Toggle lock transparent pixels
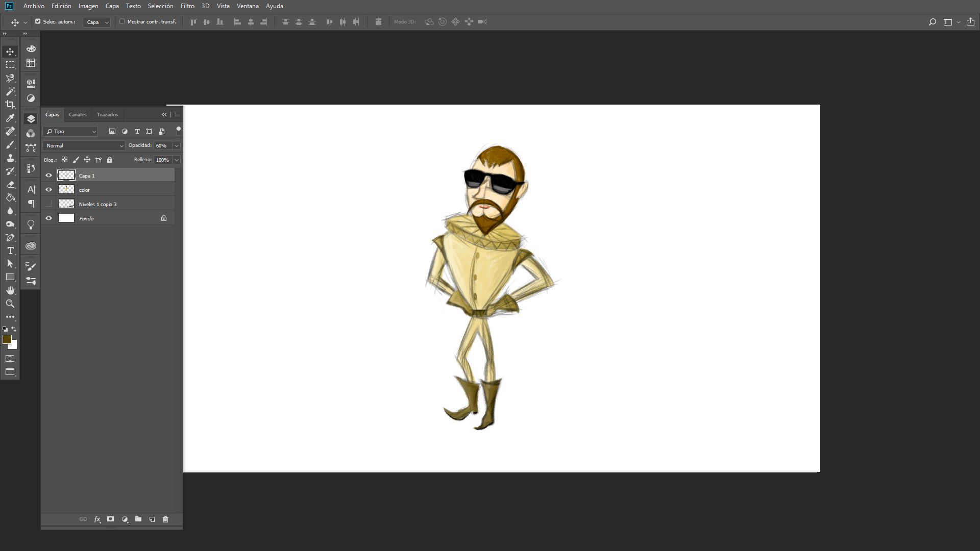 [x=64, y=160]
